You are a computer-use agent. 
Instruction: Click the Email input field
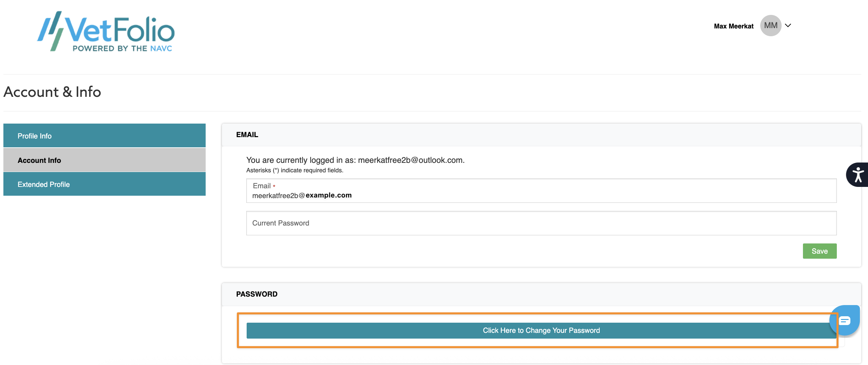click(x=541, y=191)
